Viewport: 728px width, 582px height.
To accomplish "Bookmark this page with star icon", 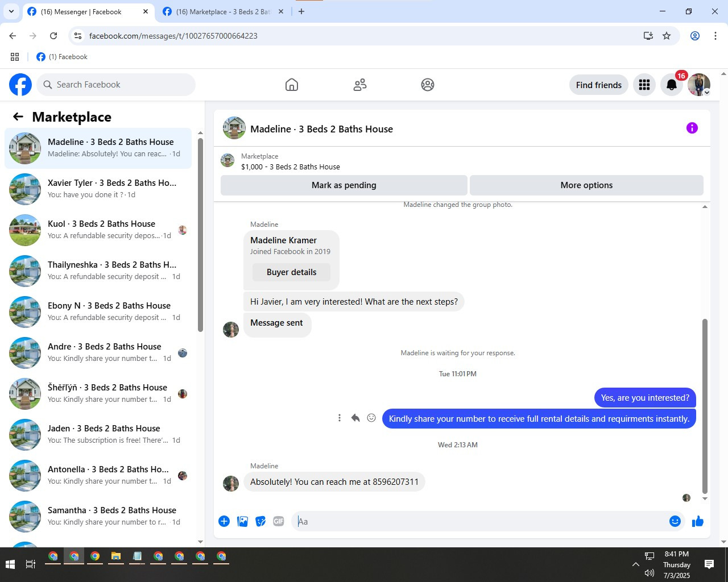I will pyautogui.click(x=667, y=36).
